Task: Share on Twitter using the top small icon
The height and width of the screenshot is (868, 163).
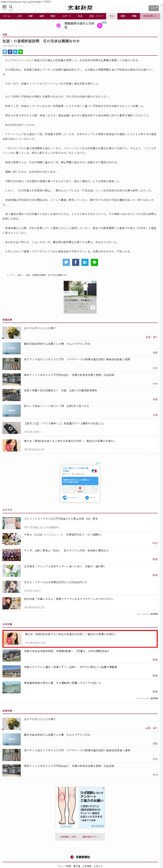Action: point(5,52)
